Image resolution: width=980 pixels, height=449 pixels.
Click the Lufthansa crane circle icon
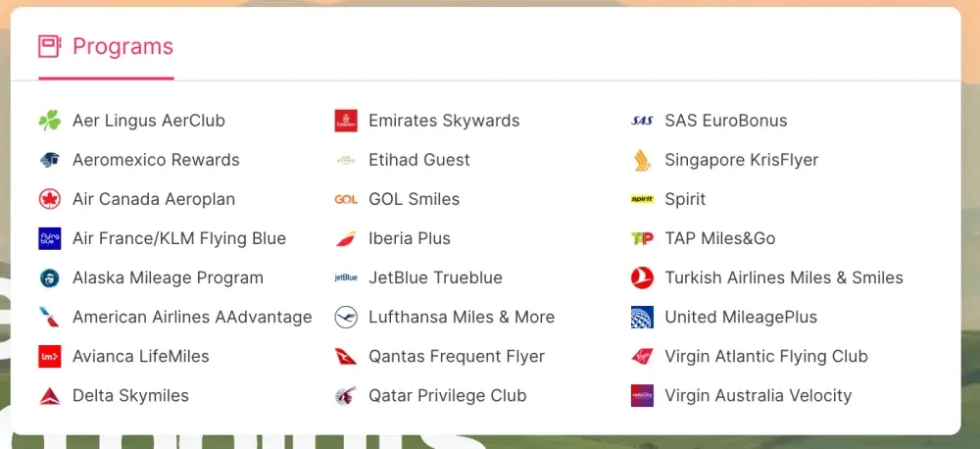point(346,317)
